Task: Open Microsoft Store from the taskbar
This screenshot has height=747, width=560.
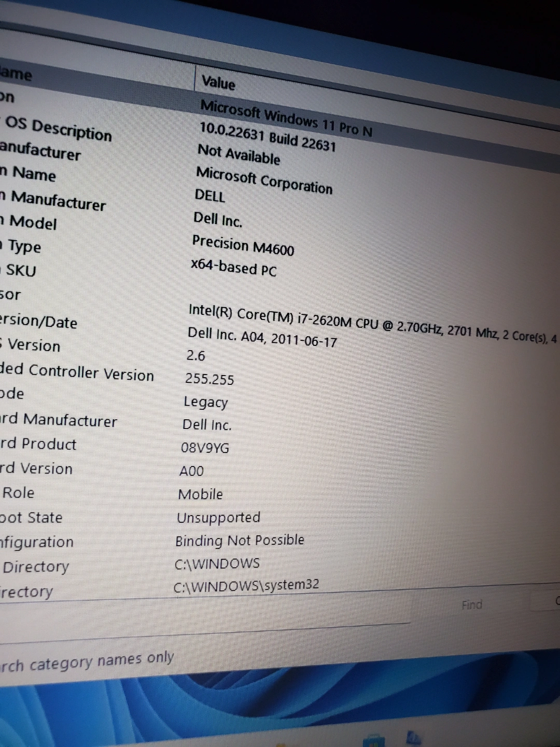Action: (373, 740)
